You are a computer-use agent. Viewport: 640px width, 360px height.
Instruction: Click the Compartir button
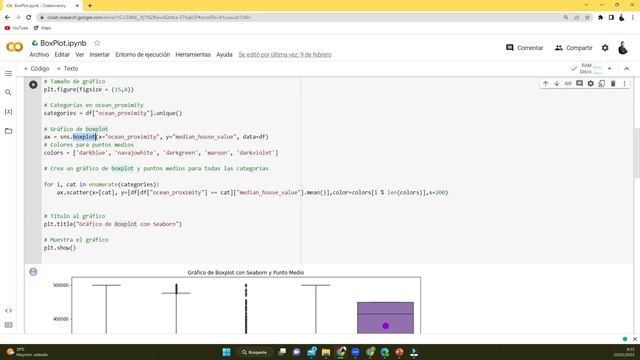click(573, 48)
